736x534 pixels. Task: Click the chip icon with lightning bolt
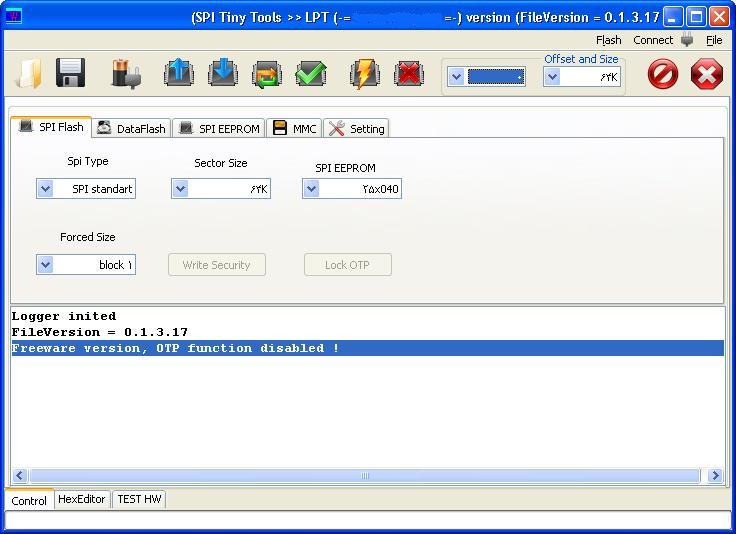point(365,74)
